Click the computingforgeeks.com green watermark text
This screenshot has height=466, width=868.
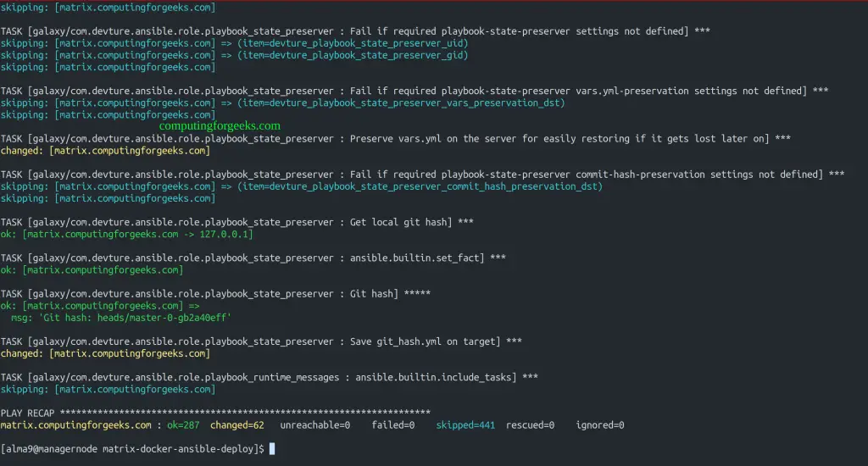click(x=220, y=126)
